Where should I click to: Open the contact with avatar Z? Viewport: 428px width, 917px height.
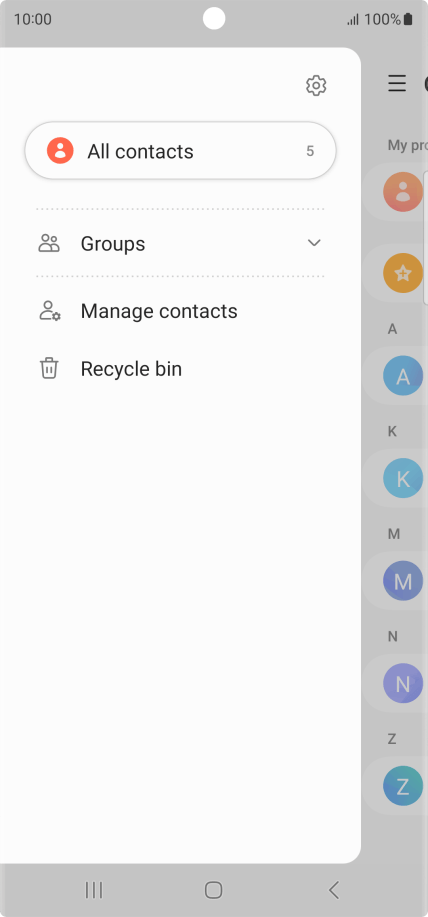click(403, 786)
